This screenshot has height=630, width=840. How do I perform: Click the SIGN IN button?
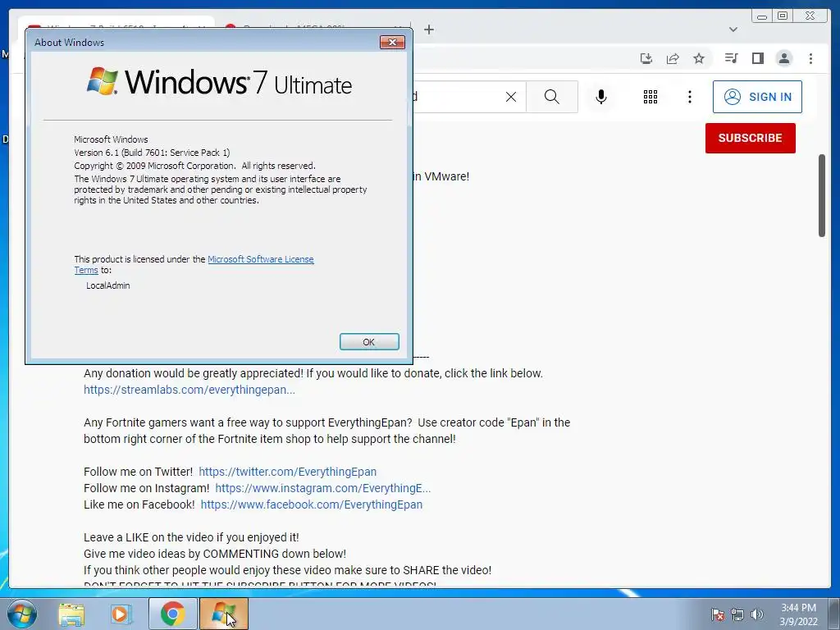[x=757, y=97]
